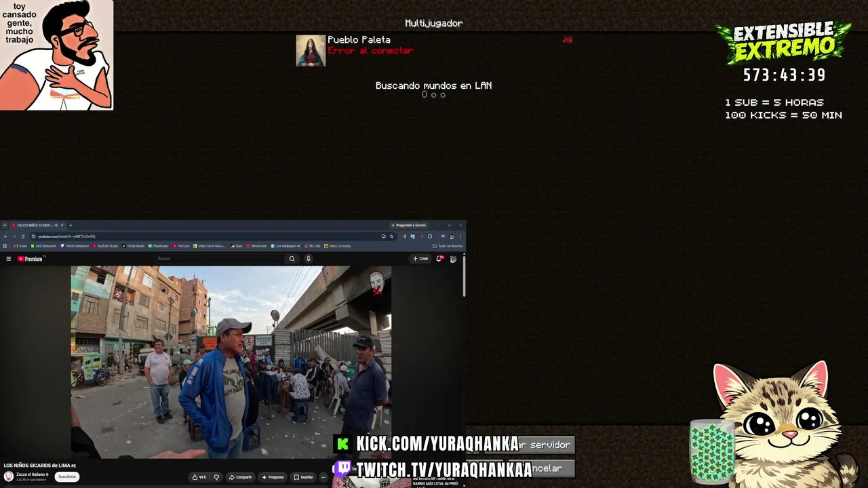Click the Pueblo Paleta server icon

[x=311, y=51]
